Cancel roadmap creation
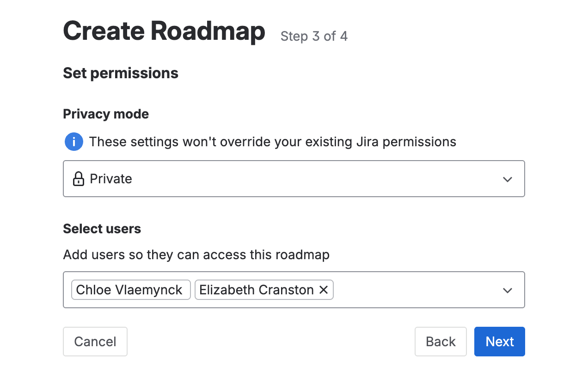This screenshot has height=386, width=588. [x=95, y=342]
